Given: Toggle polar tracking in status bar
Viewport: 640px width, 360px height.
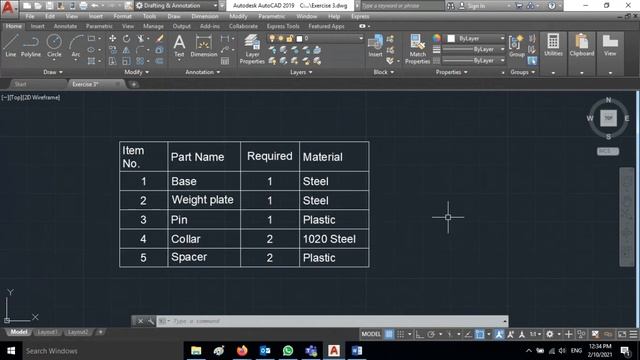Looking at the screenshot, I should click(x=431, y=334).
